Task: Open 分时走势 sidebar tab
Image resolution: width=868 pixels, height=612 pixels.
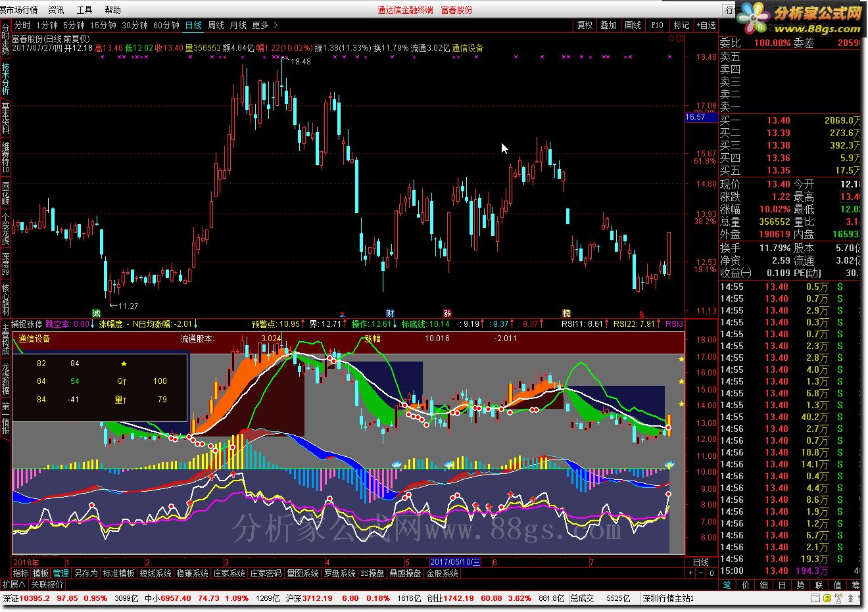Action: tap(5, 39)
